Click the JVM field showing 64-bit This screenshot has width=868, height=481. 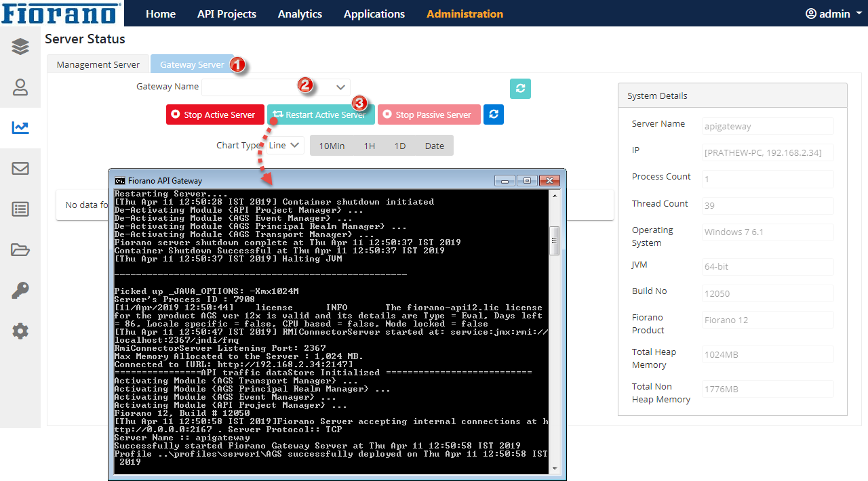click(768, 266)
